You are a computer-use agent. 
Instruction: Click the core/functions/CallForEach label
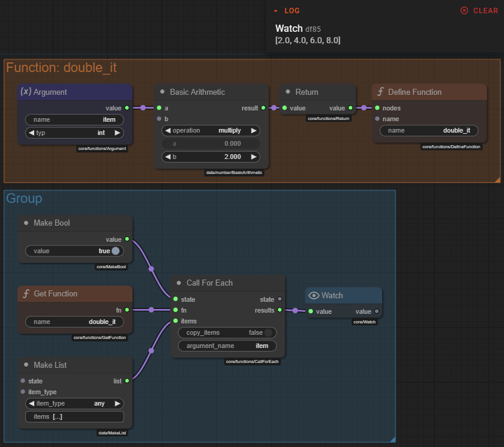pos(253,362)
